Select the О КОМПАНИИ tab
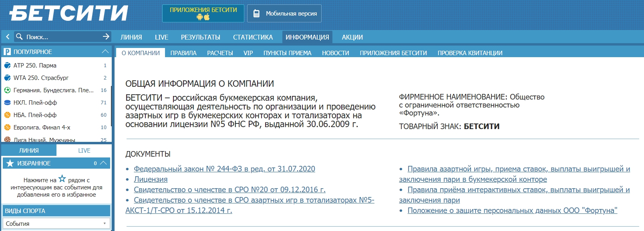The width and height of the screenshot is (644, 231). [x=141, y=53]
